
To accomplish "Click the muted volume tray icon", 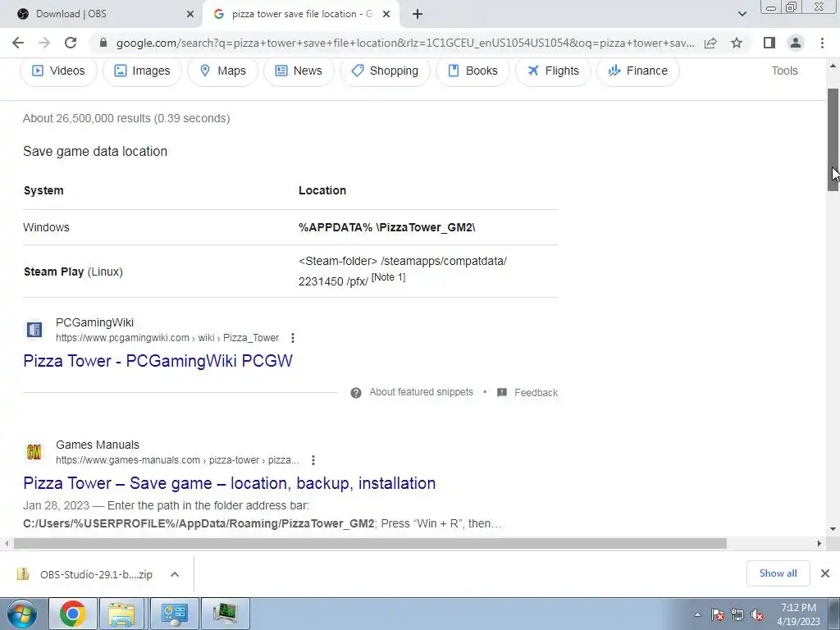I will [757, 614].
